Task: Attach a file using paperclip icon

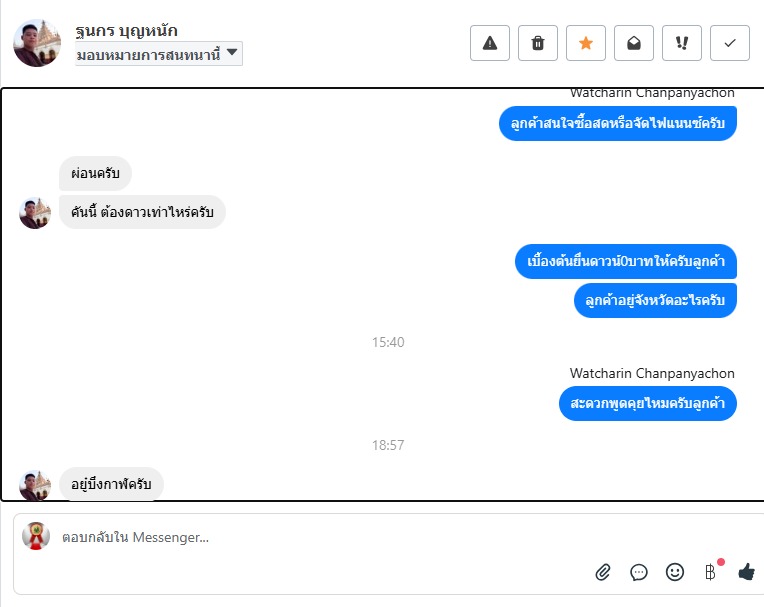Action: click(603, 572)
